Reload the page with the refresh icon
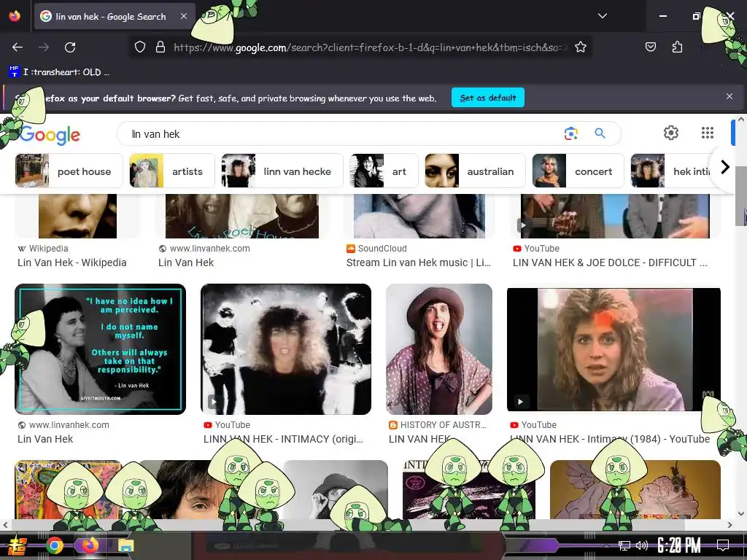Viewport: 747px width, 560px height. click(70, 47)
